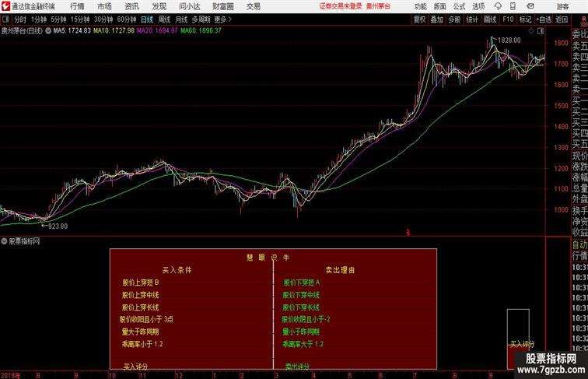Open the mobile phone icon in title bar
This screenshot has width=588, height=379.
point(513,6)
